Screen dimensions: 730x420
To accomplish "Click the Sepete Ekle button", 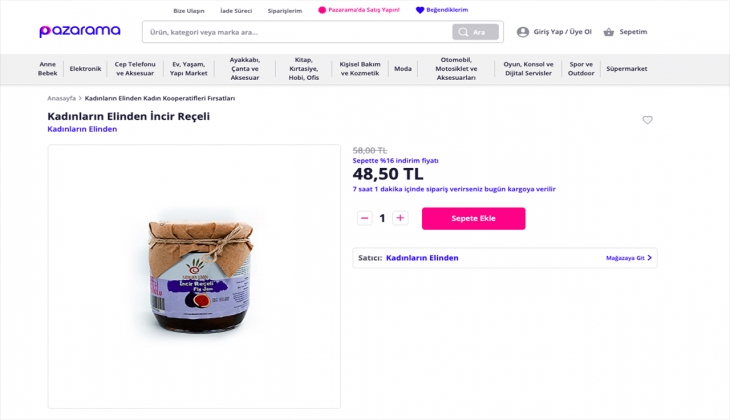I will (473, 218).
